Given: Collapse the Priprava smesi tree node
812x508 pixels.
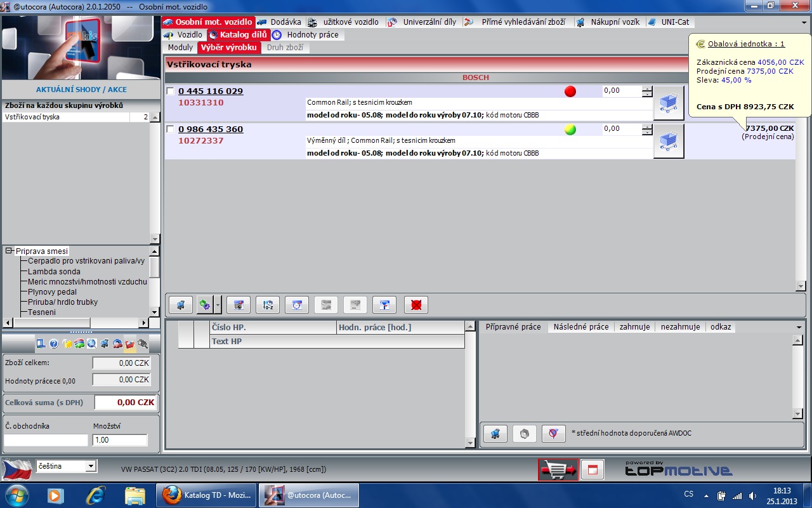Looking at the screenshot, I should pyautogui.click(x=9, y=251).
